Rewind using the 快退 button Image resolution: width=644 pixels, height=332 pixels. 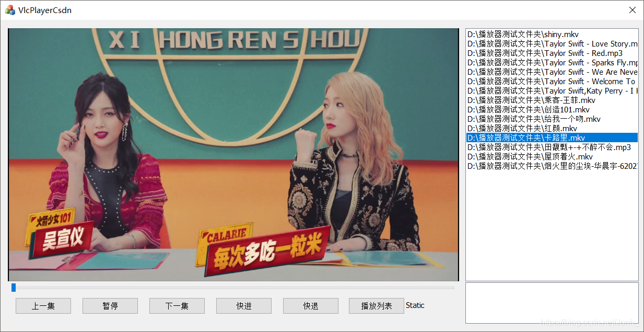point(311,306)
